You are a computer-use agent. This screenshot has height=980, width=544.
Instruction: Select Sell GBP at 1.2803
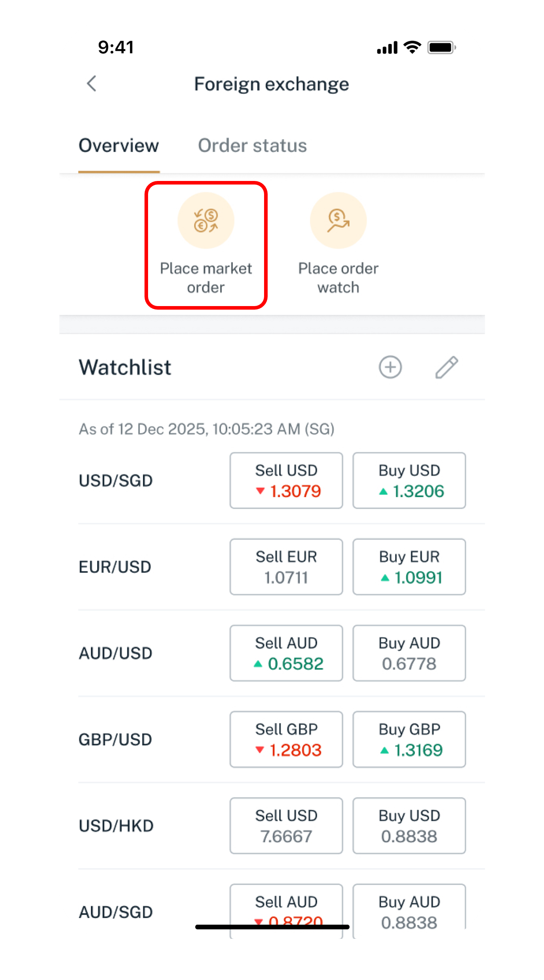coord(286,739)
